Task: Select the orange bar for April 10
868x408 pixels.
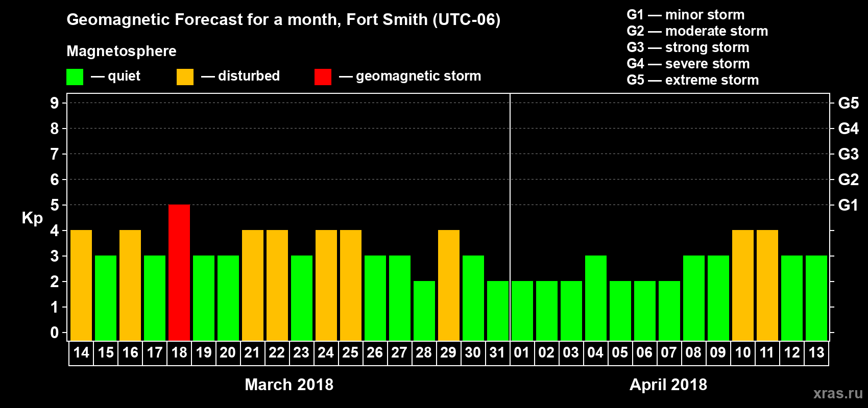Action: pyautogui.click(x=743, y=285)
